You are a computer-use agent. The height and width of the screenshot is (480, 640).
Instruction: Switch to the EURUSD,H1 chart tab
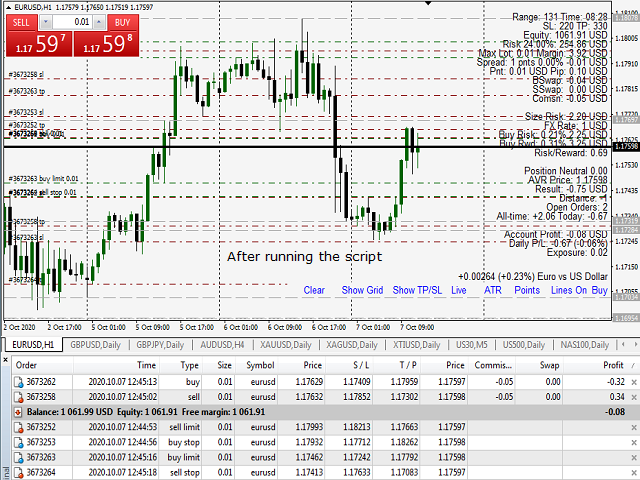[x=33, y=345]
